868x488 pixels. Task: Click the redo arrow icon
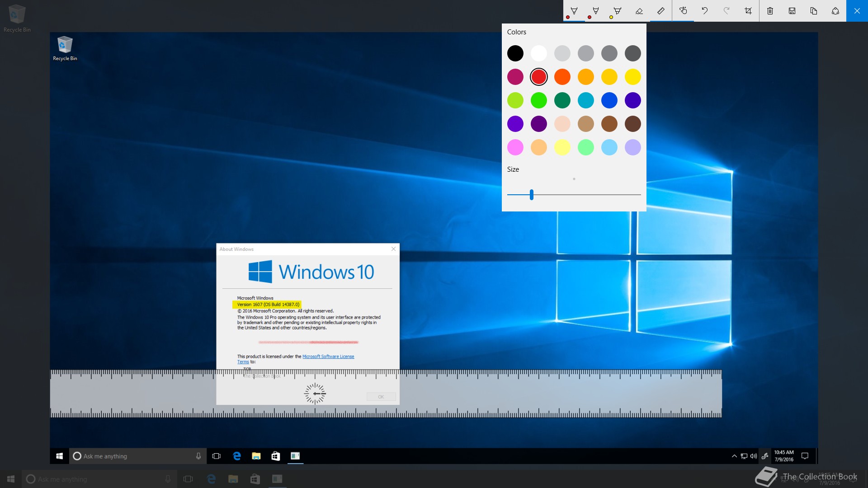click(x=726, y=11)
